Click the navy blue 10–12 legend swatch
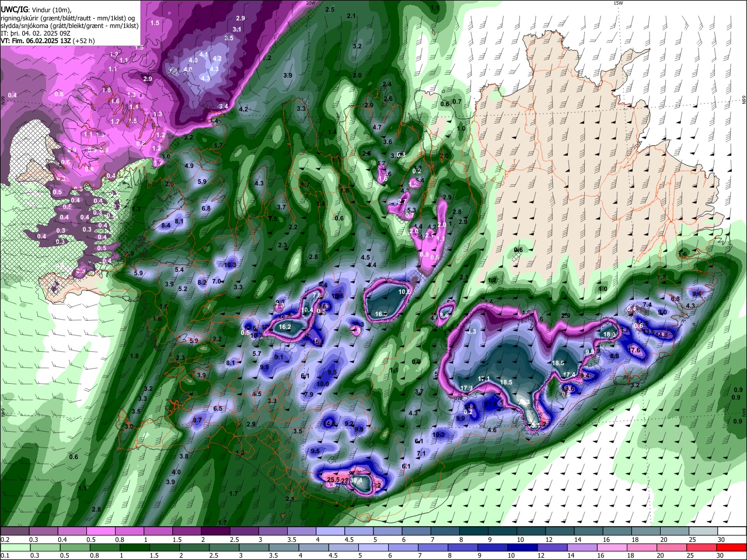 tap(522, 547)
